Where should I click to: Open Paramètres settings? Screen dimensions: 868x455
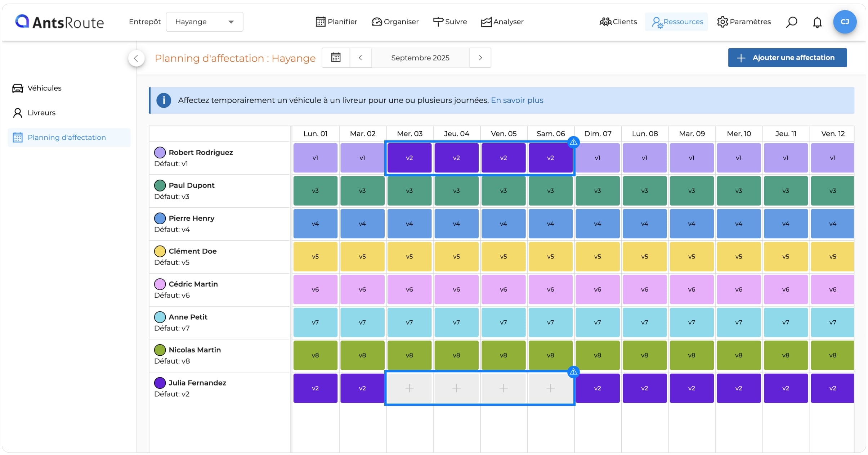(744, 22)
